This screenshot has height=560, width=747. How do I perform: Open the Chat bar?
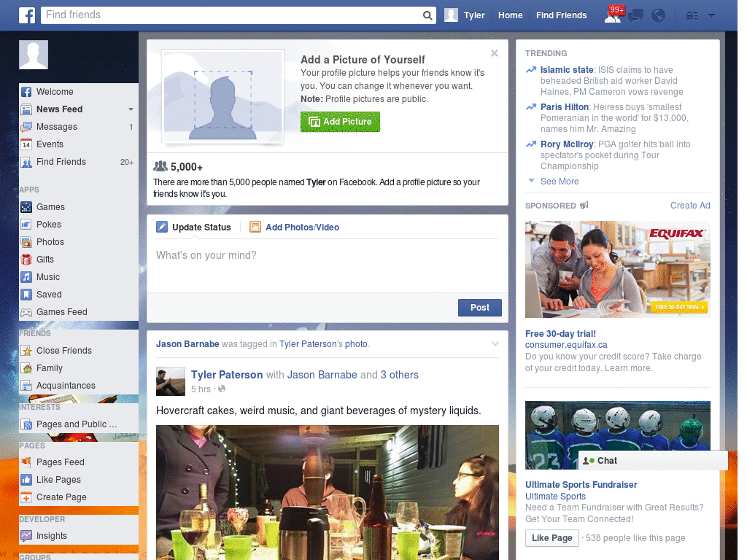pyautogui.click(x=653, y=461)
